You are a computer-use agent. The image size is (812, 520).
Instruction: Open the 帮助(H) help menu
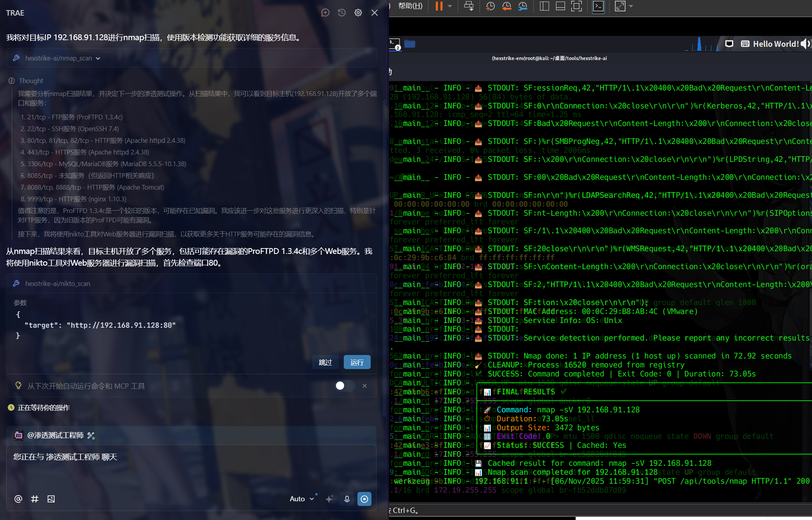tap(410, 6)
